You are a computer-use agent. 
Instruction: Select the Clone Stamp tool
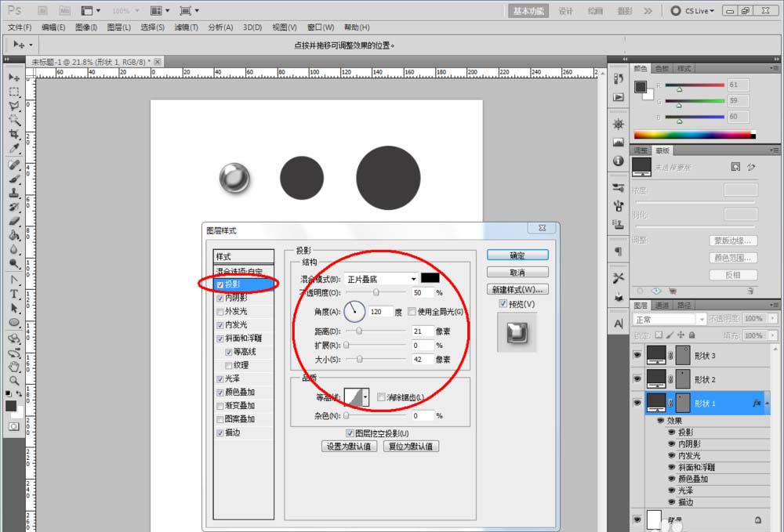[14, 193]
